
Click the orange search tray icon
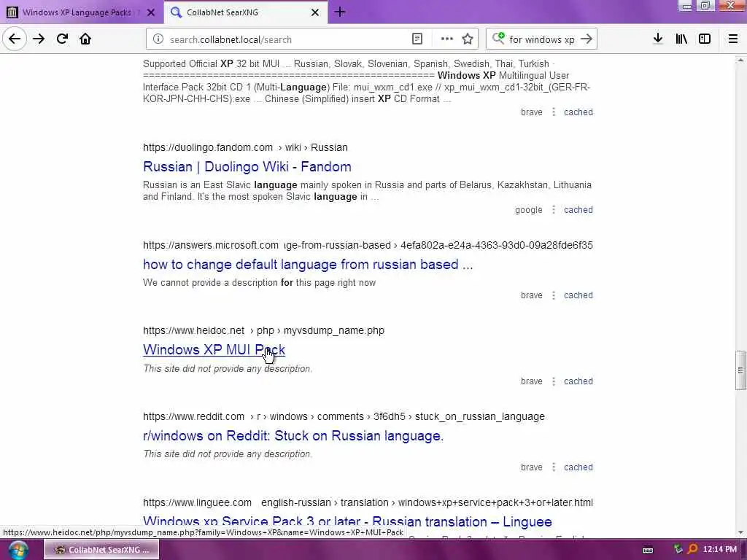click(693, 550)
